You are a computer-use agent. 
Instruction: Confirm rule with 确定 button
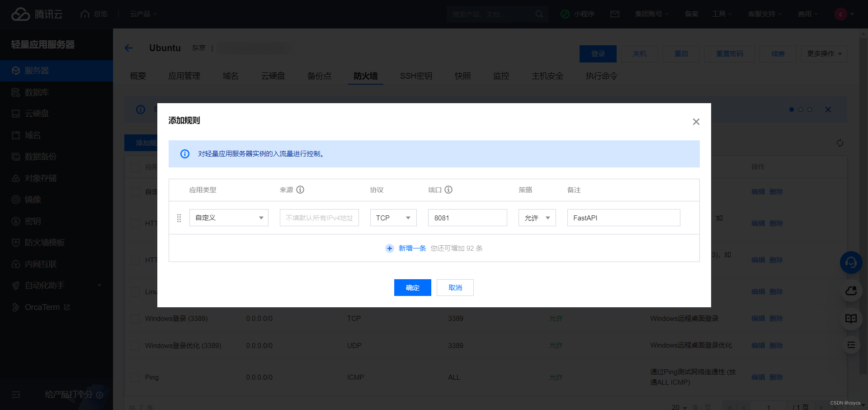pos(413,288)
